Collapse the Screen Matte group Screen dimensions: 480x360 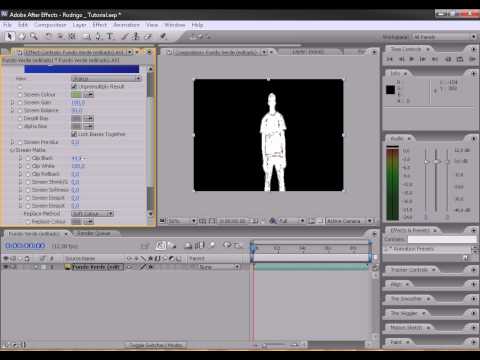[12, 150]
